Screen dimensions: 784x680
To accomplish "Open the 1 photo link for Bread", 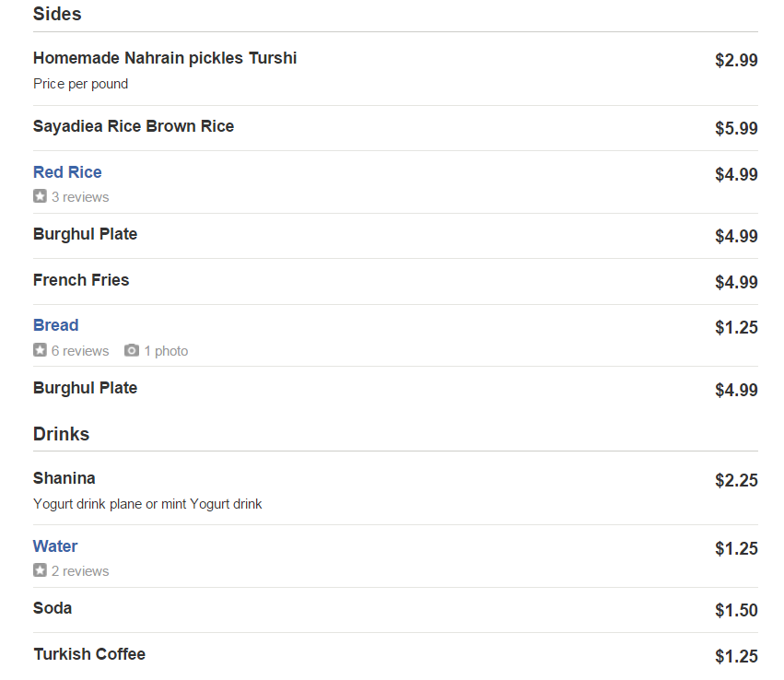I will coord(166,351).
